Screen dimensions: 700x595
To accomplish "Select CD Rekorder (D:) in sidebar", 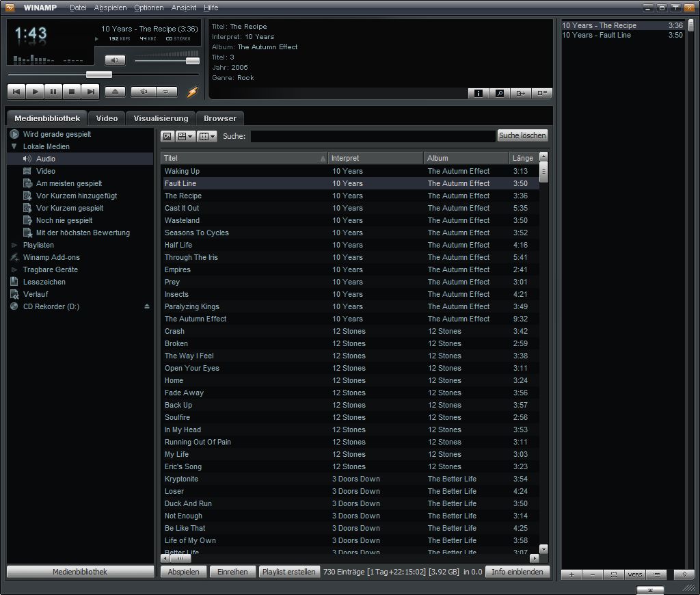I will [x=51, y=306].
